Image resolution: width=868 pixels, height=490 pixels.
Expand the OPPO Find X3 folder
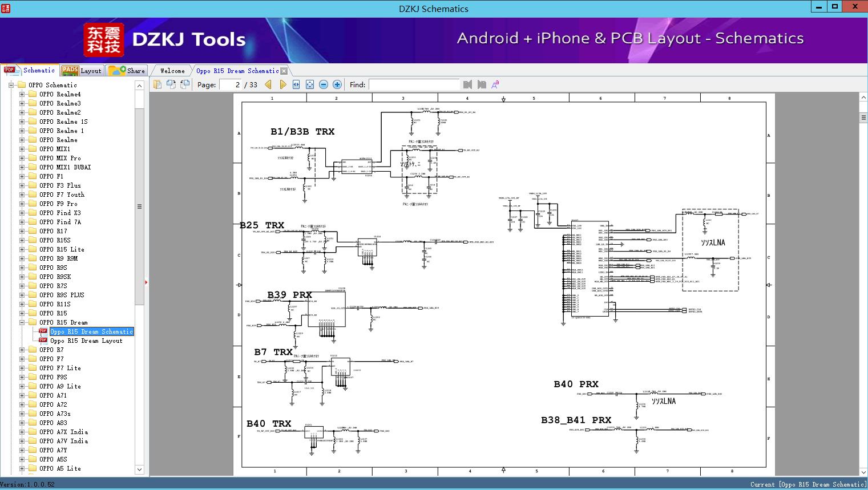point(22,213)
